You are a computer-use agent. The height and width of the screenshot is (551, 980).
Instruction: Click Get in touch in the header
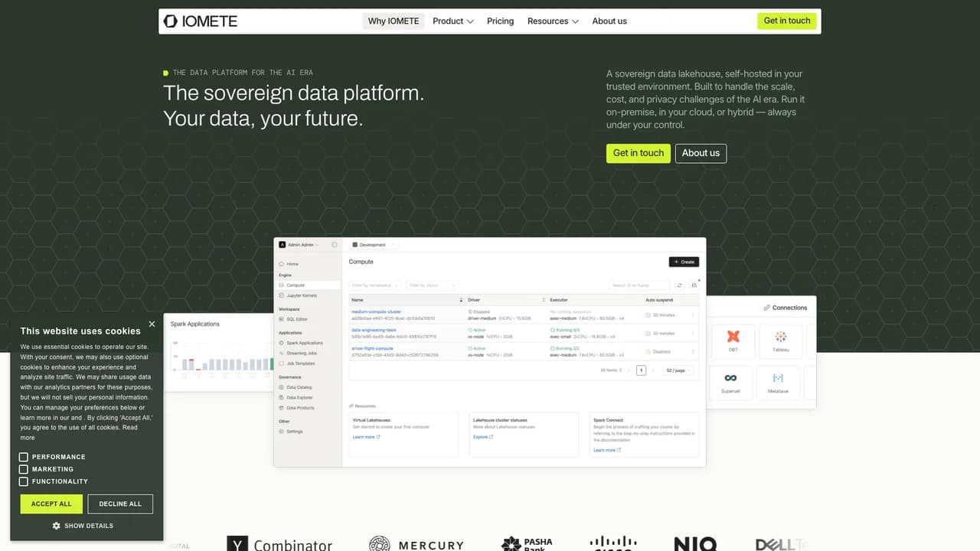[x=787, y=21]
